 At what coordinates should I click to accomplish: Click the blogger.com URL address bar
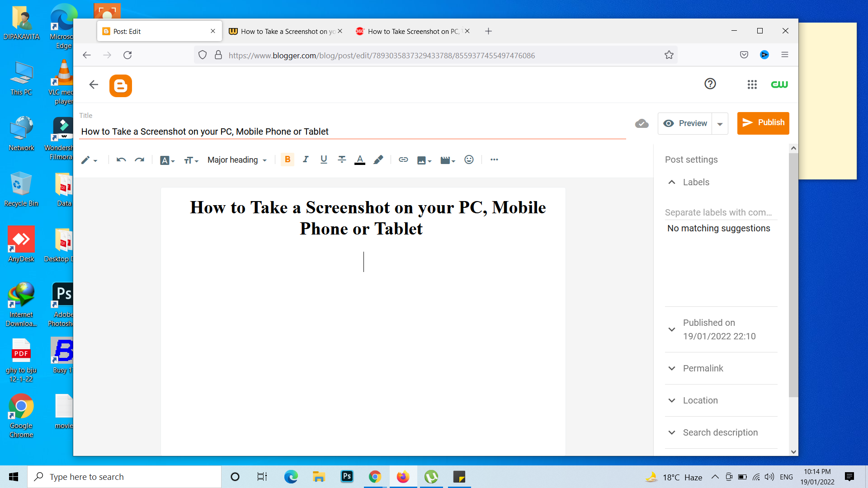pos(435,56)
